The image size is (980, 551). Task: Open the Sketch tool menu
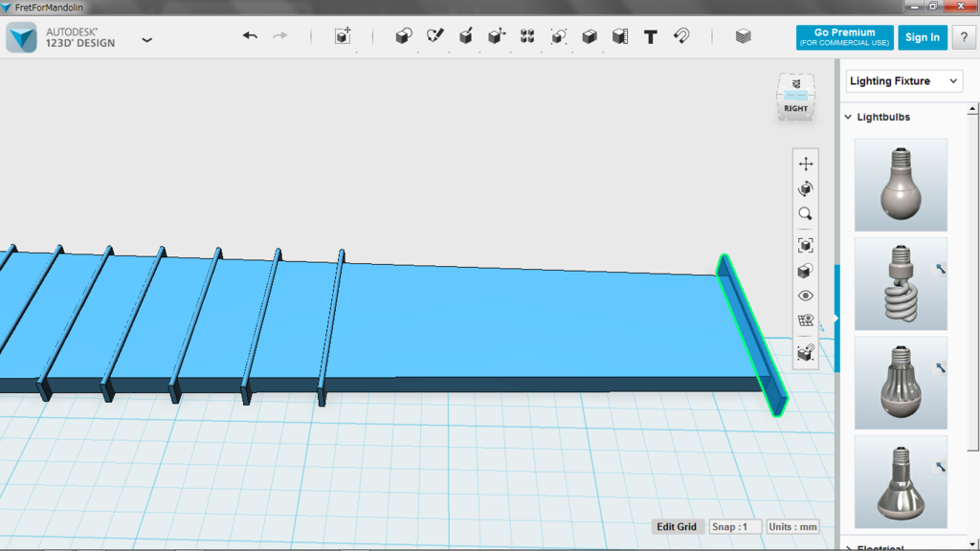pos(435,36)
